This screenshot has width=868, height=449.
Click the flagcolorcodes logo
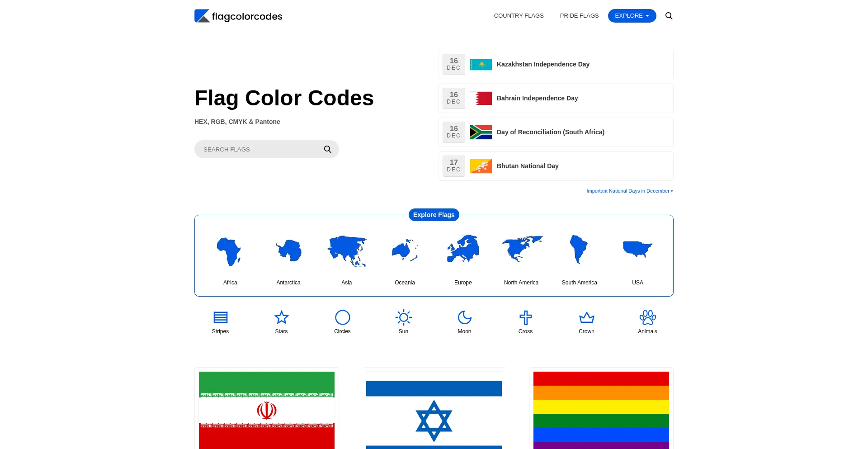[x=238, y=15]
